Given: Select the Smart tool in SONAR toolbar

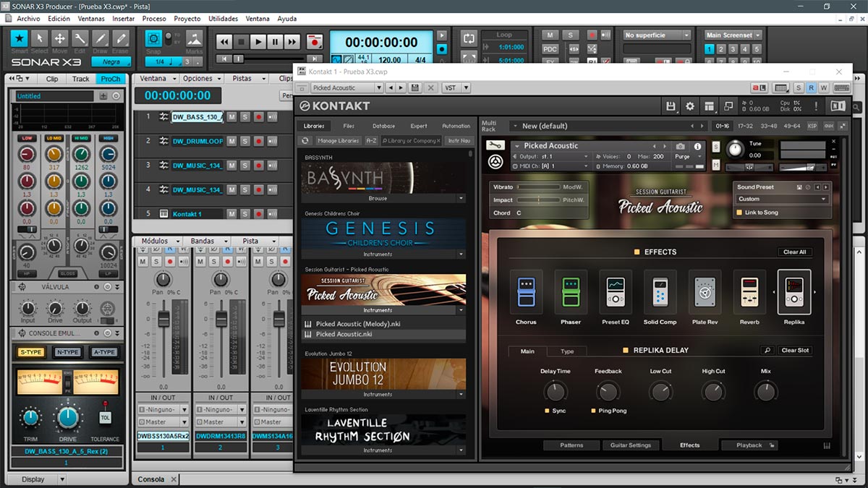Looking at the screenshot, I should pos(20,38).
